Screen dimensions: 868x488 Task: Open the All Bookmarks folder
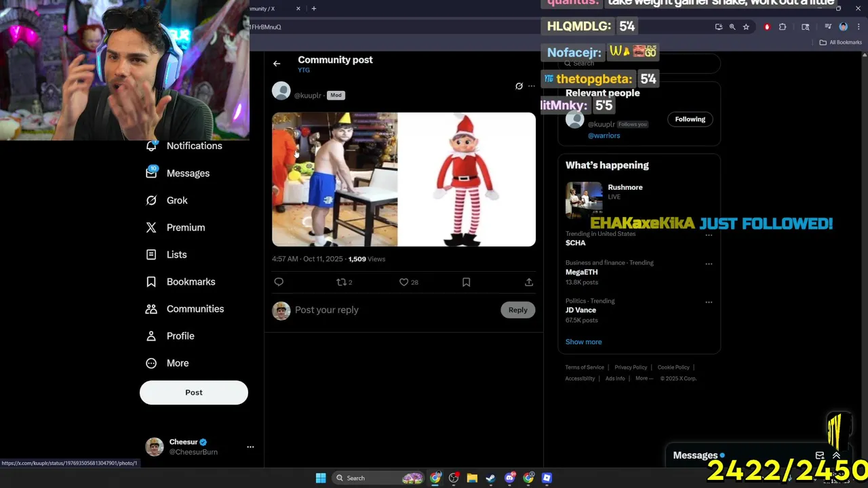[840, 42]
